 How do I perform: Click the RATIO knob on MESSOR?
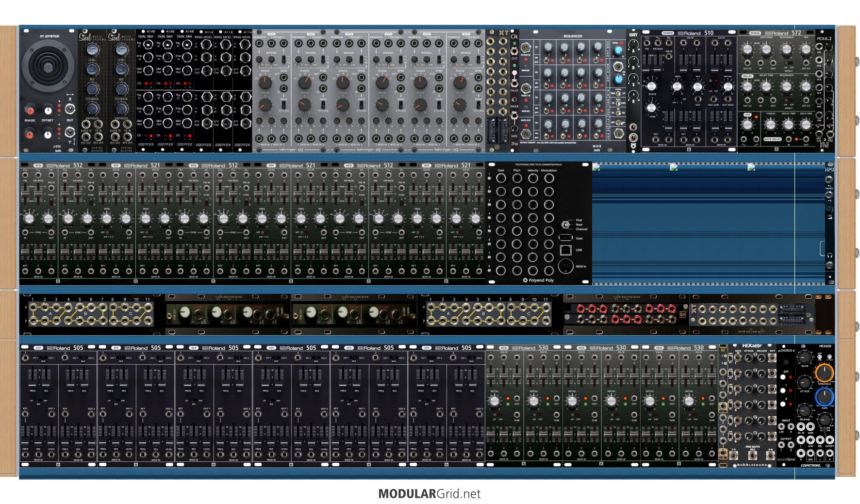click(805, 358)
